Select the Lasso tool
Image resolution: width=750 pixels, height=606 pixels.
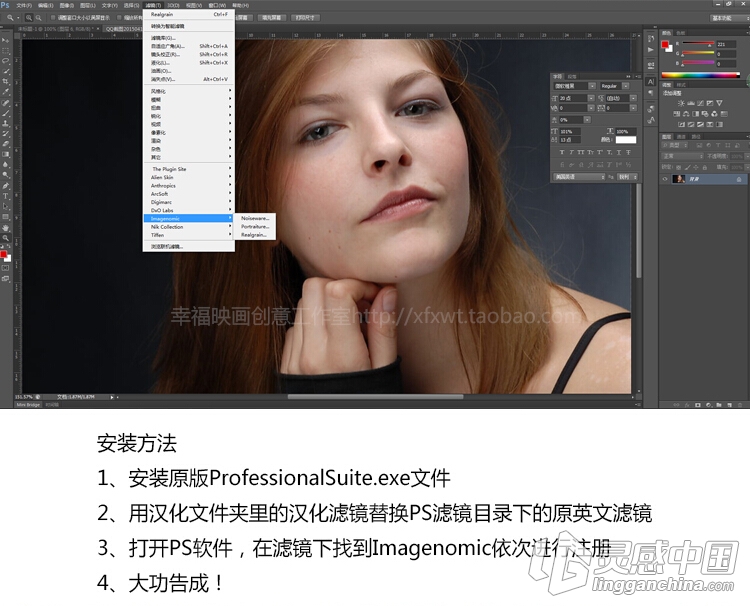[x=6, y=61]
